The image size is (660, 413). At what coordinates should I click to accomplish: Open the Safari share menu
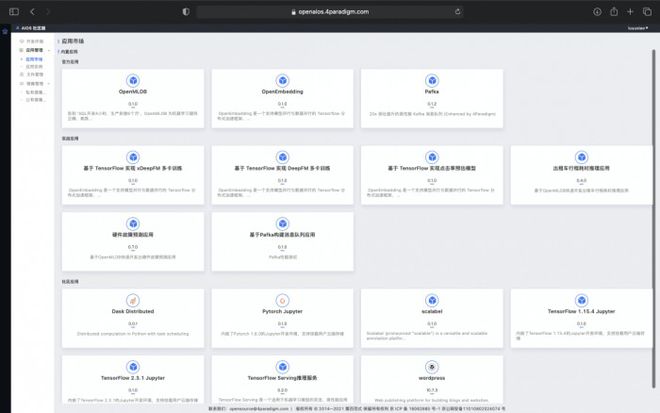[614, 11]
